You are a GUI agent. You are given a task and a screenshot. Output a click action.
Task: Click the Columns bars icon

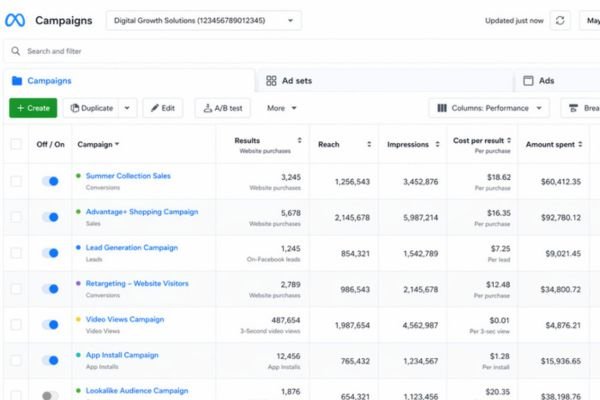pyautogui.click(x=442, y=108)
